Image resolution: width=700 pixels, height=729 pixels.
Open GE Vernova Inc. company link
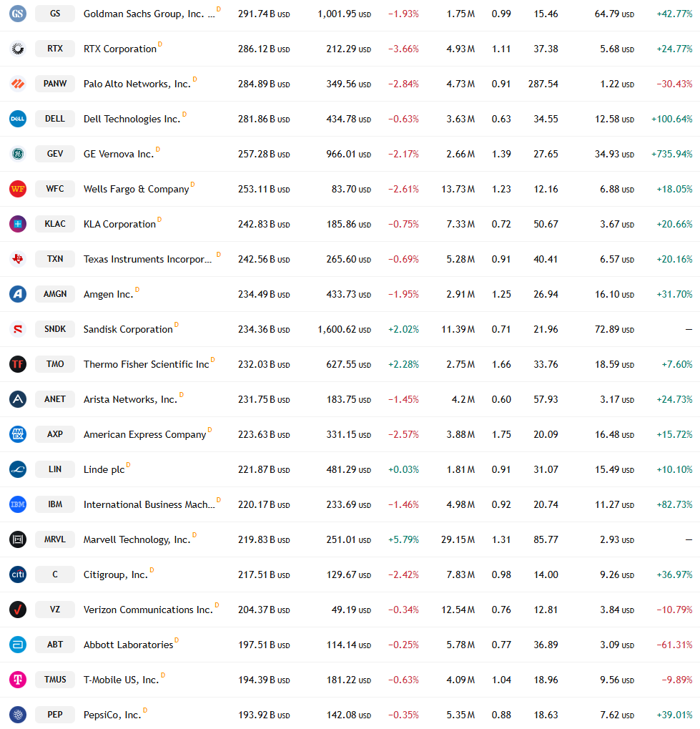tap(119, 154)
